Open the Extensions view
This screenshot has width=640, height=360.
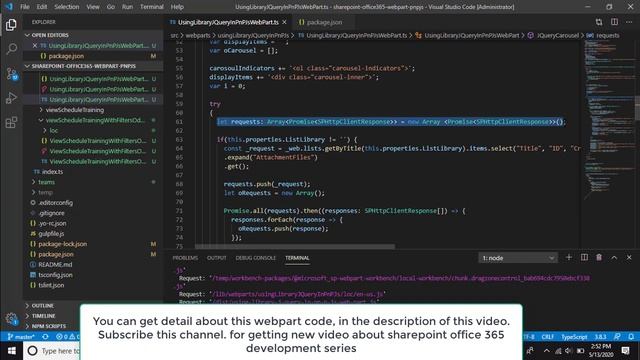pos(11,122)
